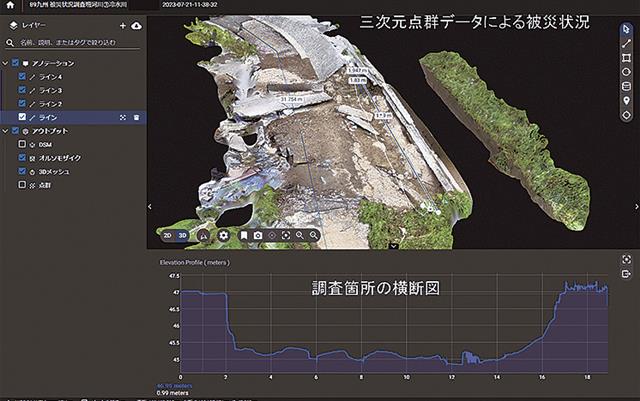Click the layers stack icon beside レイヤー
The height and width of the screenshot is (401, 640).
[x=13, y=25]
